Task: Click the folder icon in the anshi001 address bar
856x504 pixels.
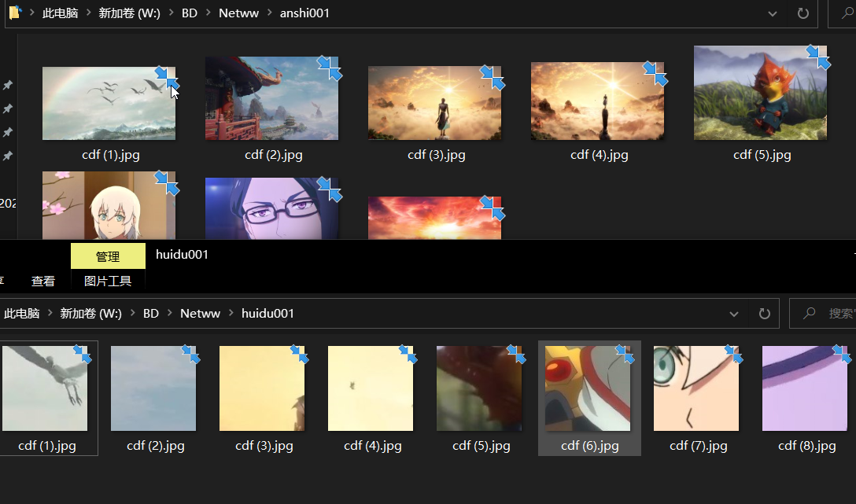Action: tap(15, 12)
